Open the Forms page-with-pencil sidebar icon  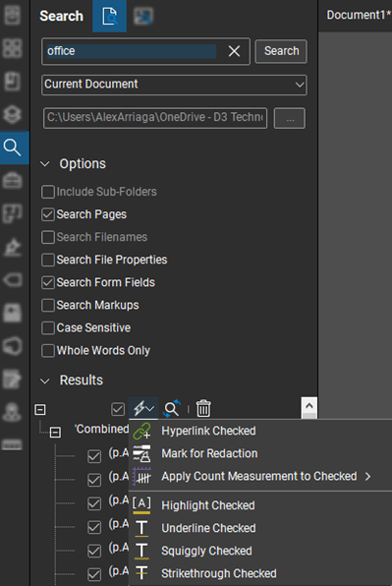pyautogui.click(x=13, y=379)
